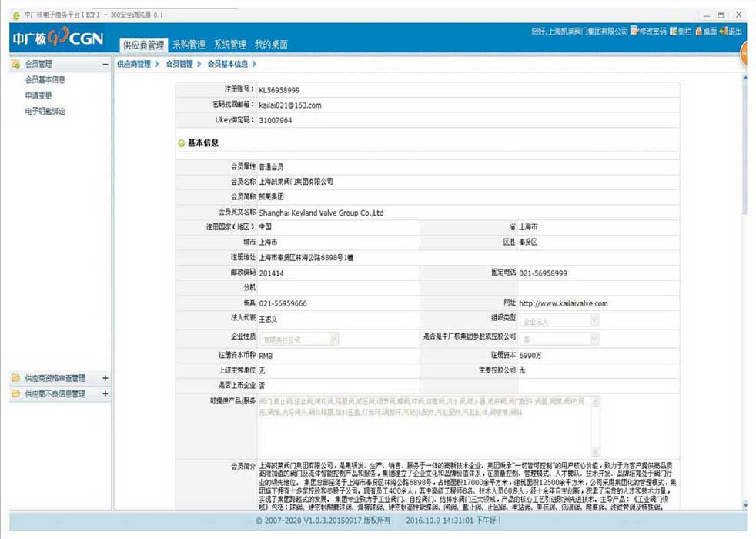
Task: Click the products text area scroll up arrow
Action: [x=596, y=401]
